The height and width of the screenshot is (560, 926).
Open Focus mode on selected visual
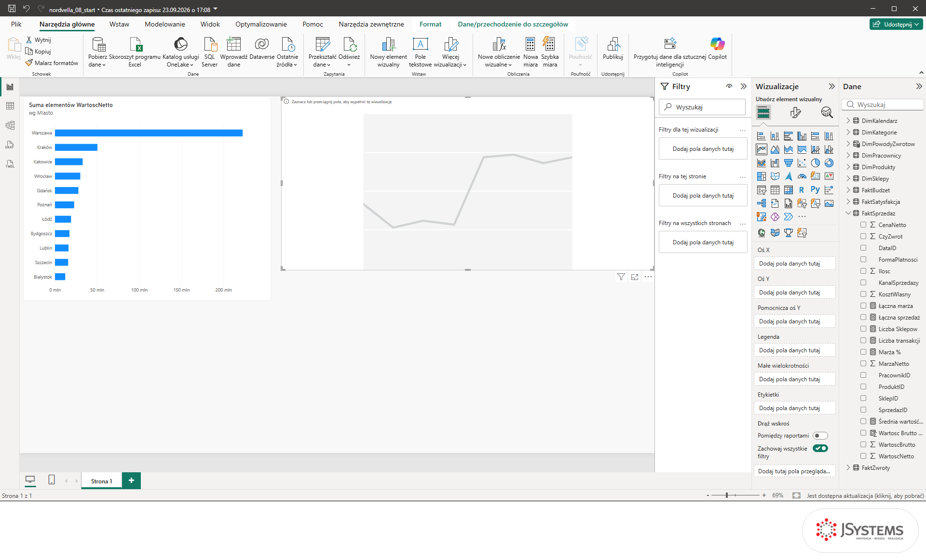635,277
